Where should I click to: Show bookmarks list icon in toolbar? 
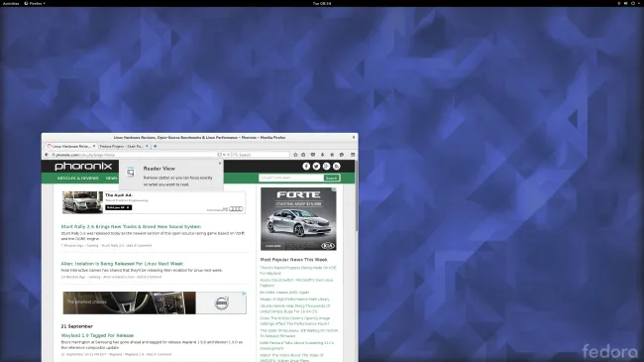303,155
